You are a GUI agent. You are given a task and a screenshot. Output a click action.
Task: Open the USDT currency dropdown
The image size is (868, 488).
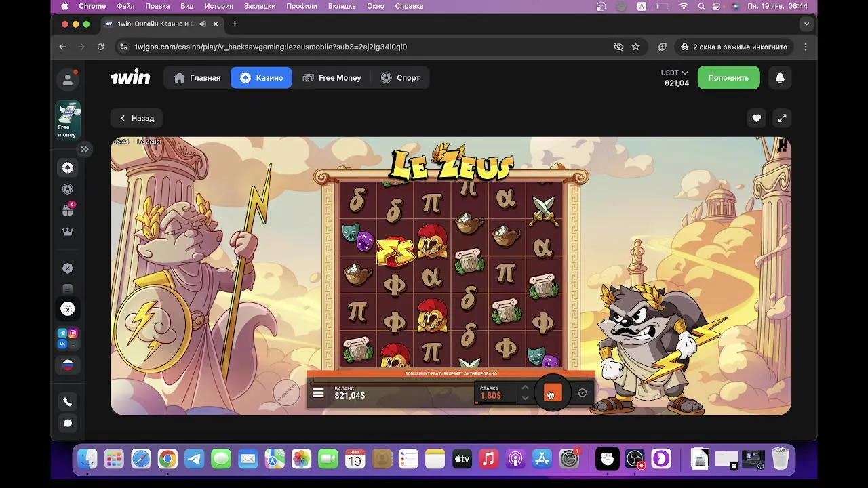pyautogui.click(x=675, y=73)
